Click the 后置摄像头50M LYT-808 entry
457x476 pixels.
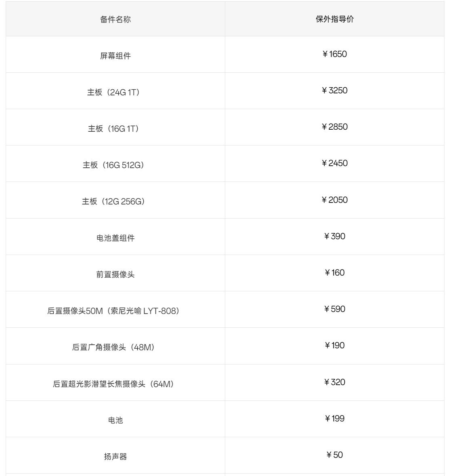point(113,311)
